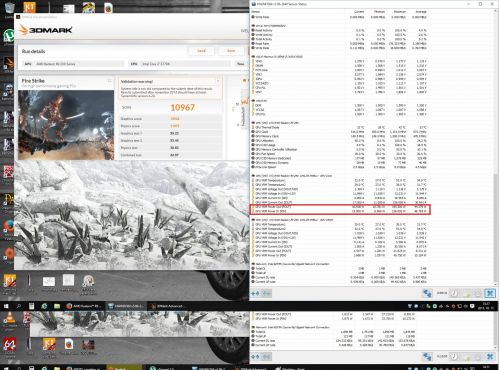
Task: Click the Save button in Run details
Action: pyautogui.click(x=231, y=51)
